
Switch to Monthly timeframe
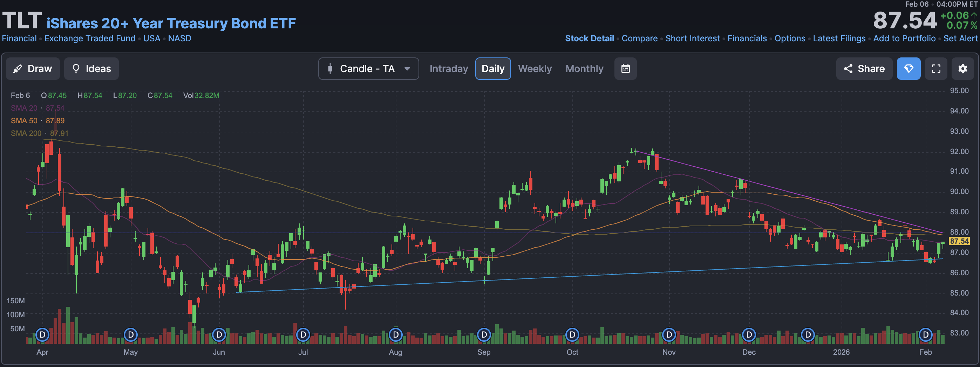coord(584,69)
